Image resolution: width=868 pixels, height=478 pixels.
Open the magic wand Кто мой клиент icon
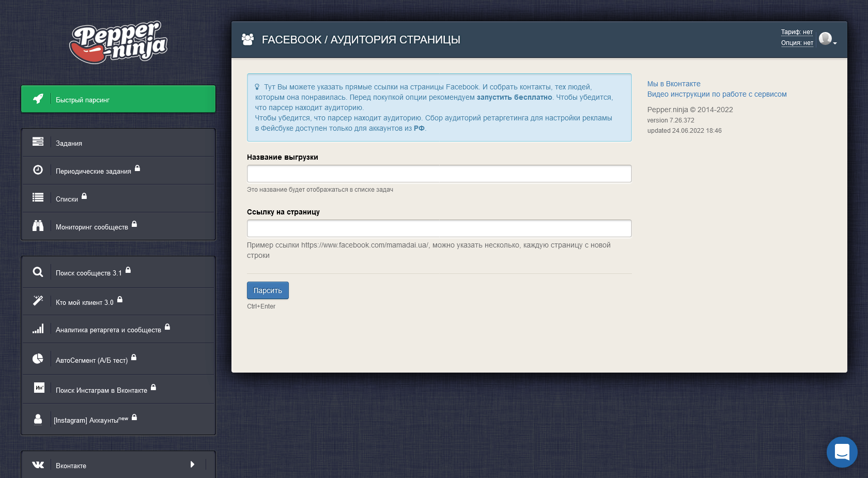click(x=38, y=301)
